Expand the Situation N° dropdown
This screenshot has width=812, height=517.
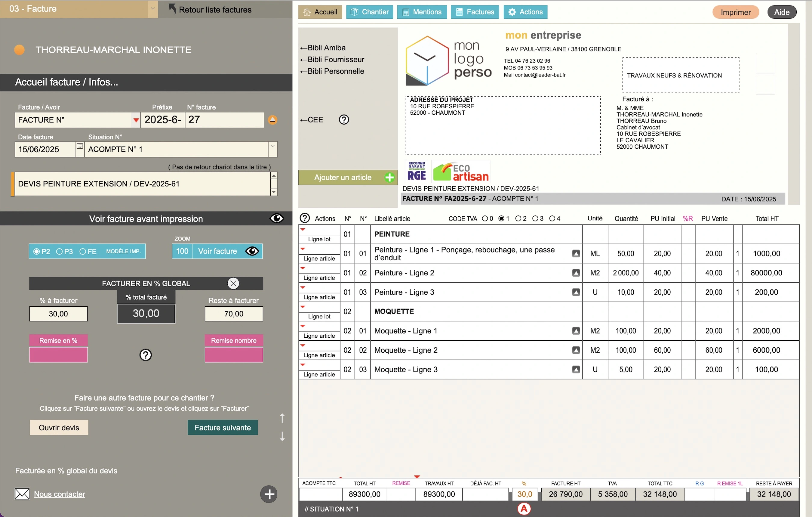272,146
